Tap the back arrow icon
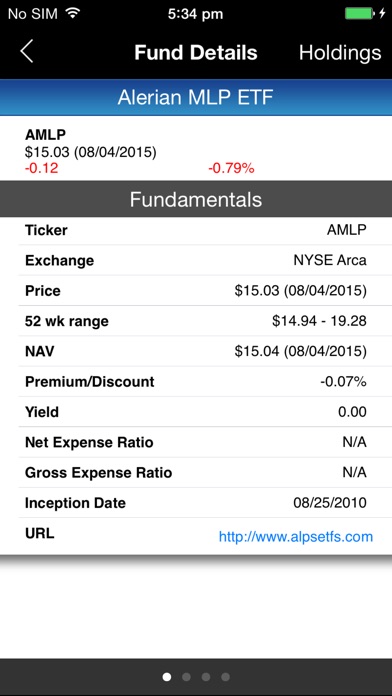 (27, 51)
